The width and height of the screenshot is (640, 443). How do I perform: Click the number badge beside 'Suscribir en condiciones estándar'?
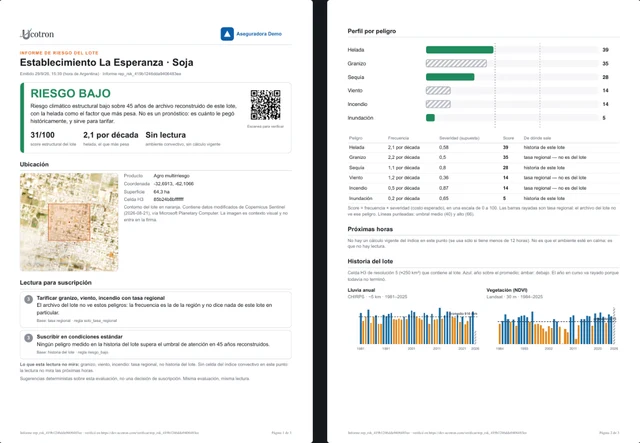coord(28,338)
